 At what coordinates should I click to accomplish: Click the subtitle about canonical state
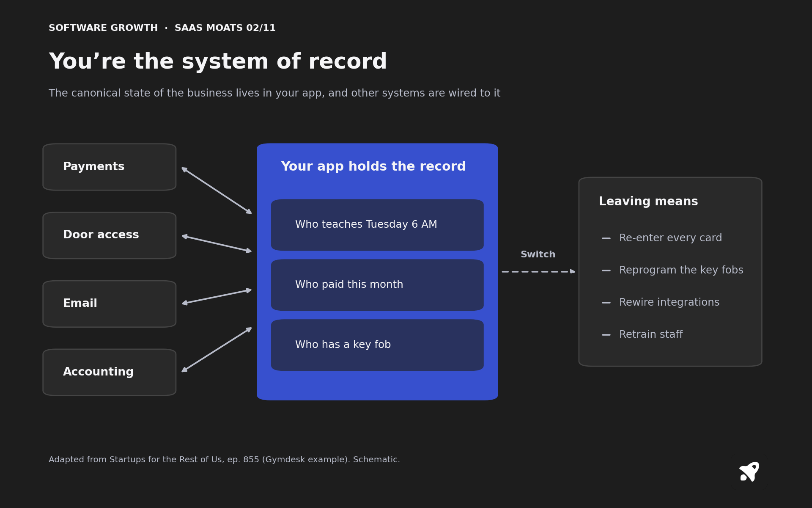[x=274, y=94]
